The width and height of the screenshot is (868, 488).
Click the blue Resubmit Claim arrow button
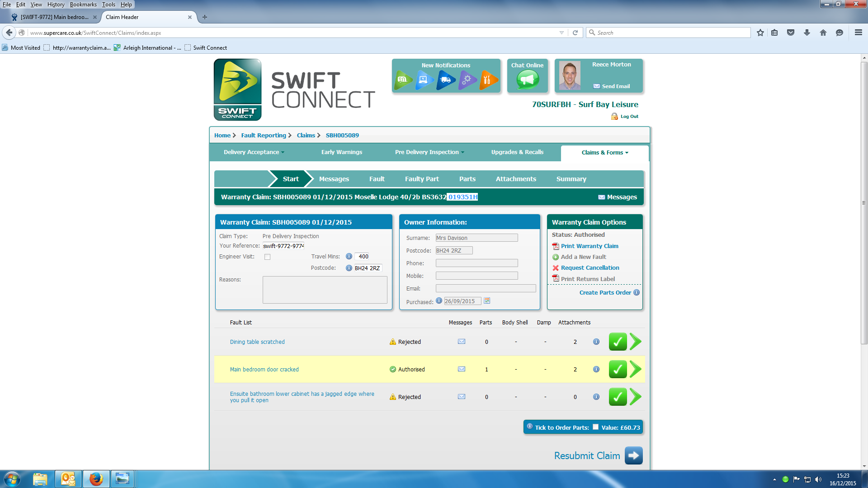click(633, 455)
